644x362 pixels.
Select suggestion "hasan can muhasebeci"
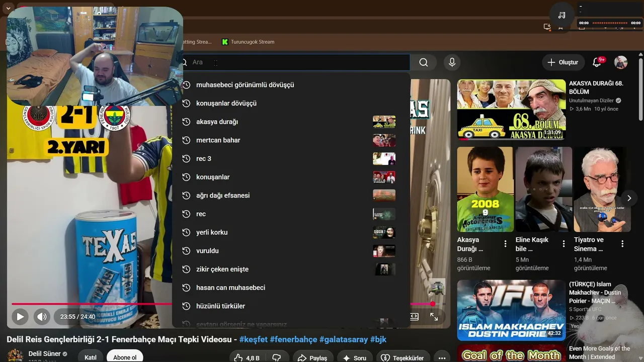pyautogui.click(x=291, y=288)
